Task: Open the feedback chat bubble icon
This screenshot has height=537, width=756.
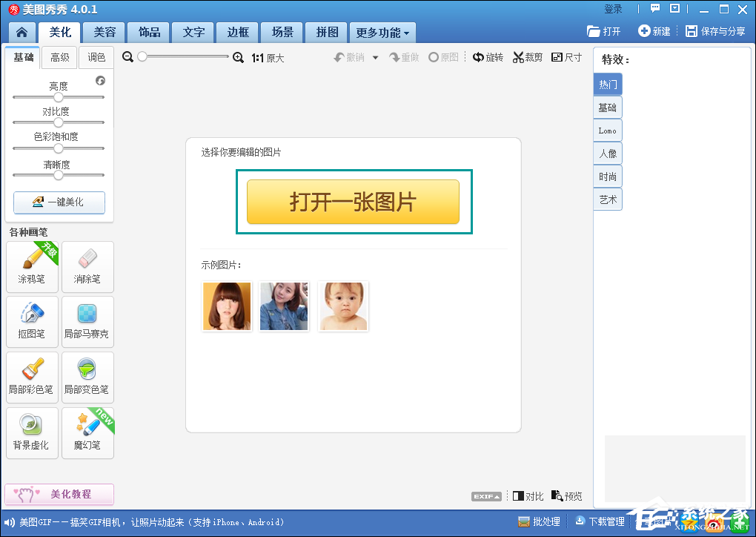Action: [655, 8]
